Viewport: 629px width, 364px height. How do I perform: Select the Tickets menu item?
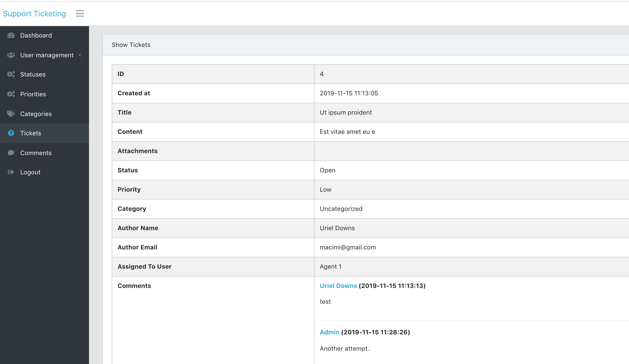click(30, 133)
